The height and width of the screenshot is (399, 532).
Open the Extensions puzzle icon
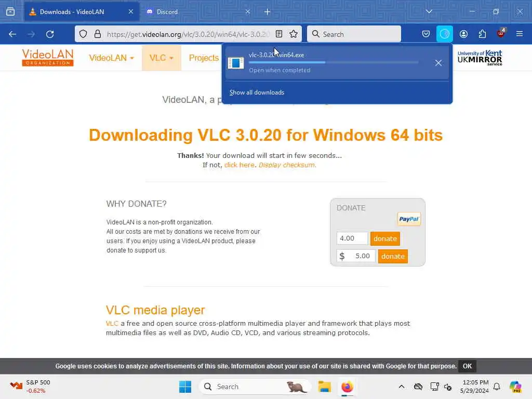(482, 34)
